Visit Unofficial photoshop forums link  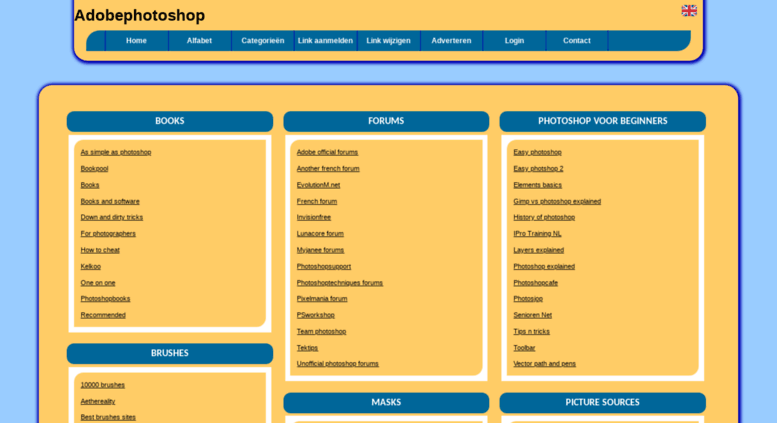point(337,364)
